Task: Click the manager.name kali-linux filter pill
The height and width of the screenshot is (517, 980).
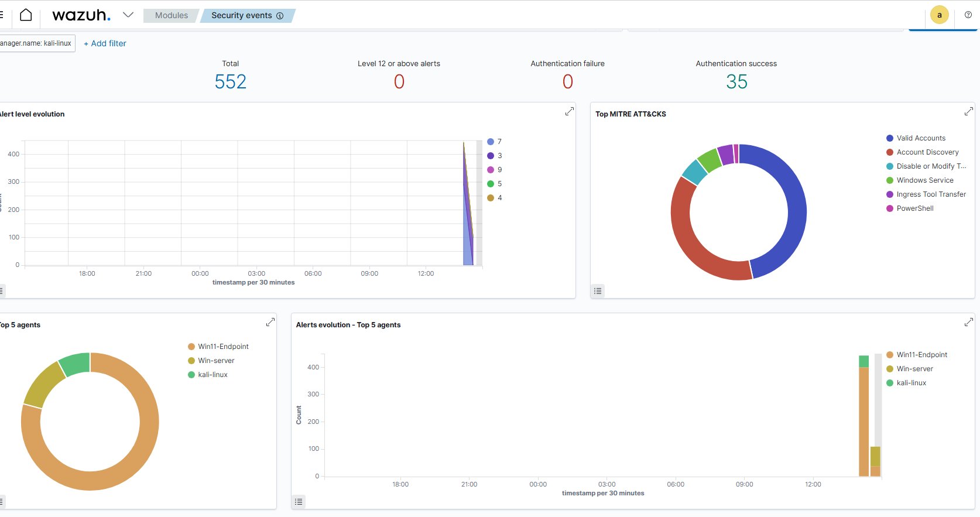Action: (x=36, y=43)
